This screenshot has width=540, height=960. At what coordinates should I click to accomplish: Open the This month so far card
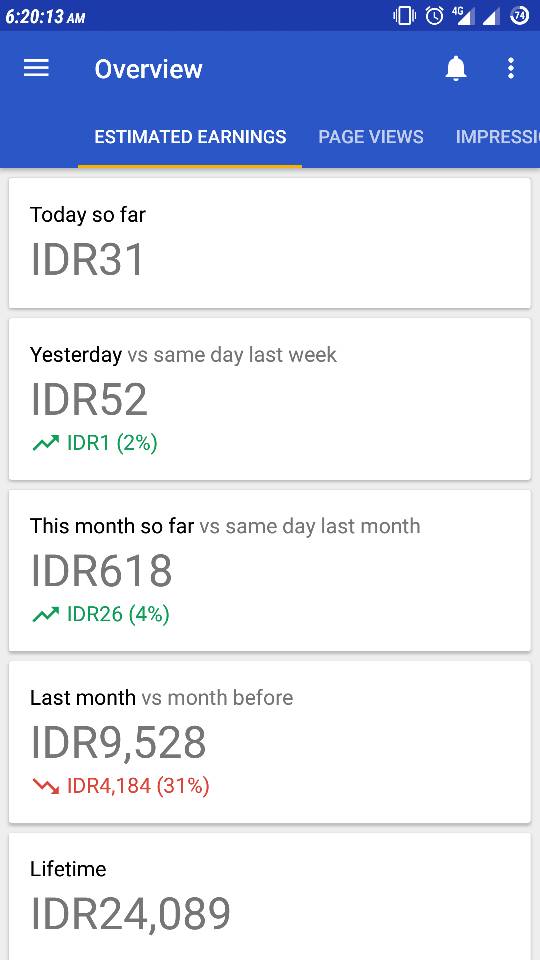tap(269, 570)
